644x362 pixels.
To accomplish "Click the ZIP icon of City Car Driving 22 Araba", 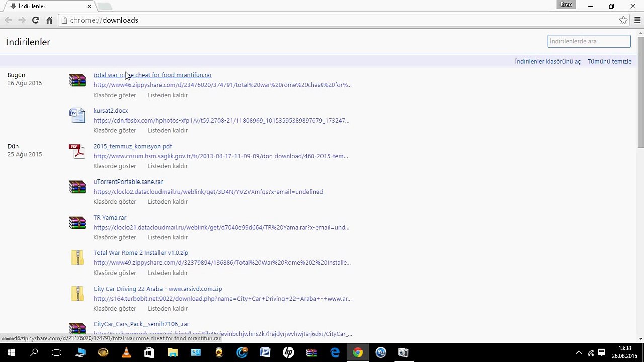I will tap(77, 294).
